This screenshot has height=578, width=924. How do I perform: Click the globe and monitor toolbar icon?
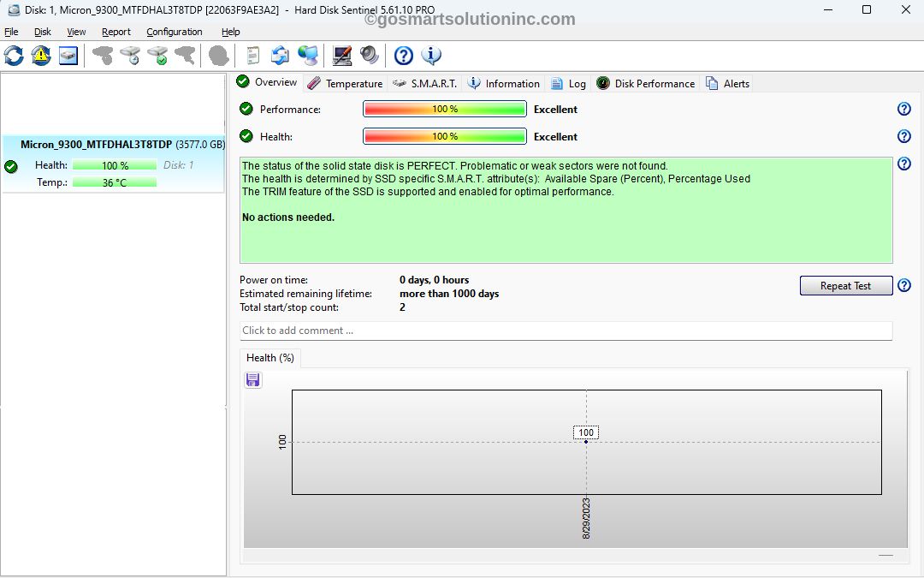(x=308, y=56)
